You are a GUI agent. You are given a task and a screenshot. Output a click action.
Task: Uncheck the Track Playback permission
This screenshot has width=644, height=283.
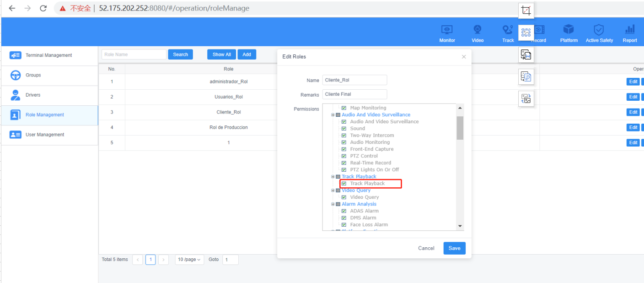[344, 184]
